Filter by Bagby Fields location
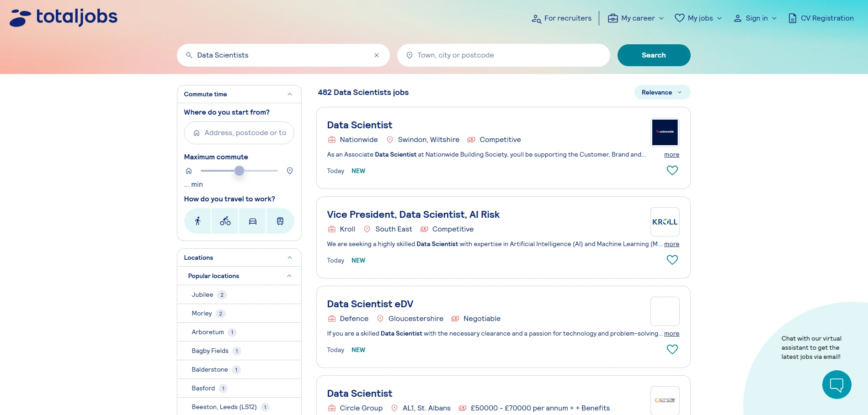 (x=239, y=351)
